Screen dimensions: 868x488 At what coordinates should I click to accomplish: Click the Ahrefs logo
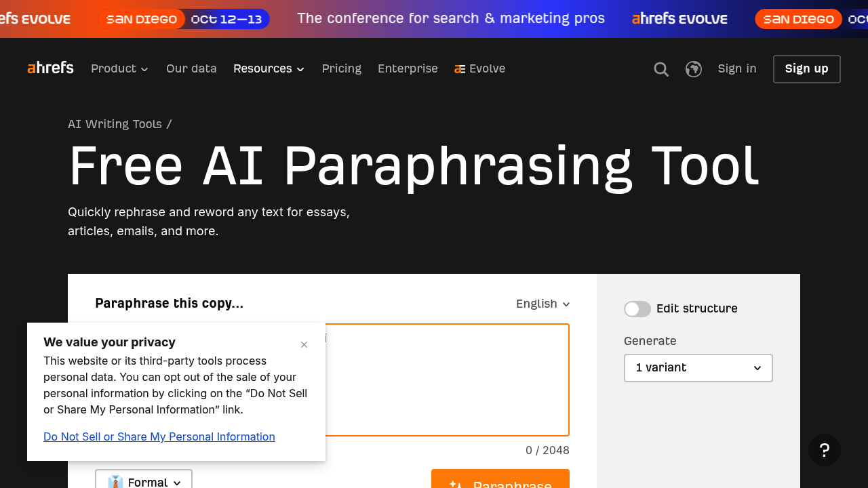coord(50,68)
